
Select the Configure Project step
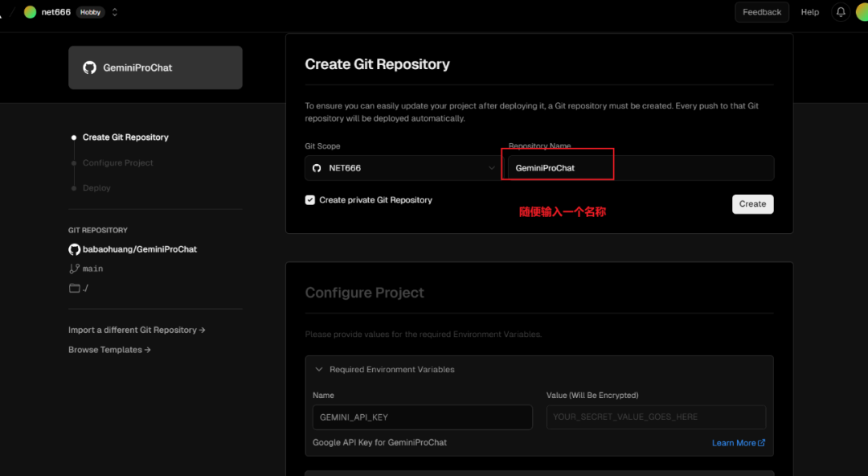118,163
